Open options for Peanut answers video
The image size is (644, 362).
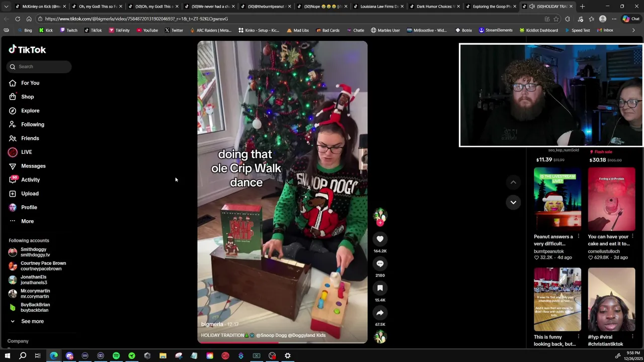pyautogui.click(x=578, y=236)
